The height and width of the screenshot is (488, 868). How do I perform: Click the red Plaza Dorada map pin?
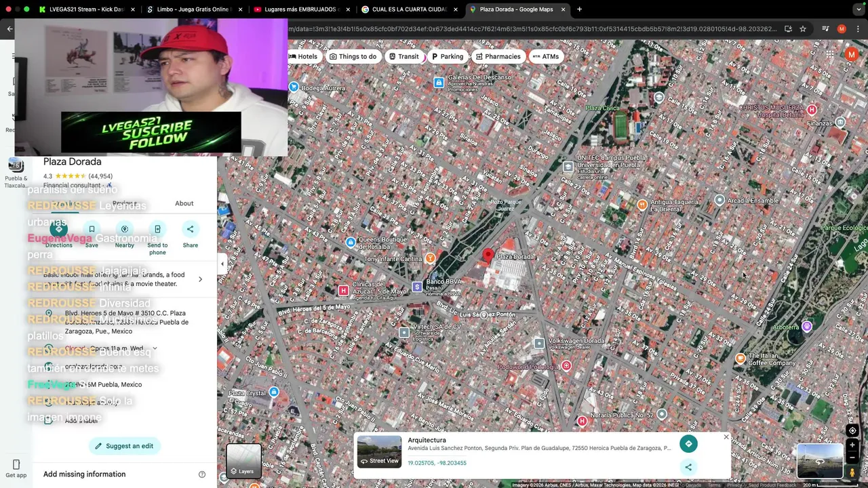click(x=488, y=256)
